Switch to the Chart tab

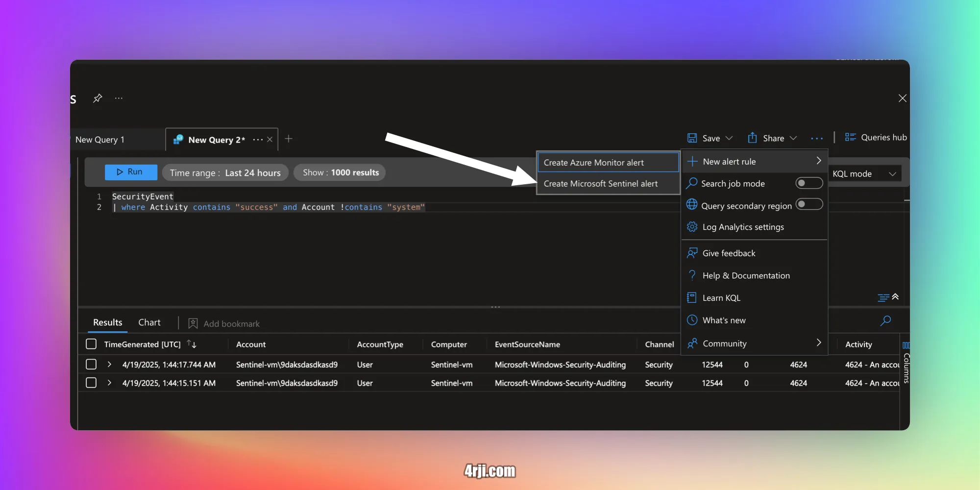pos(149,322)
